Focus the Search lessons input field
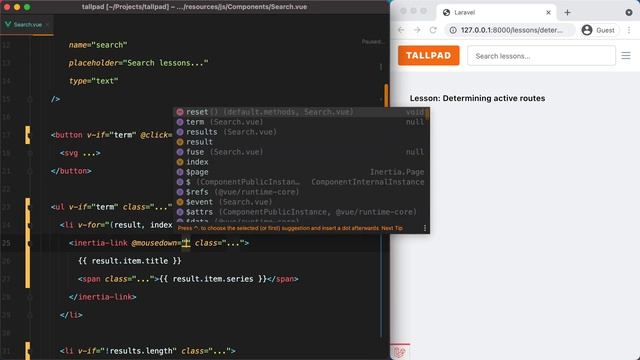This screenshot has width=640, height=360. point(541,56)
